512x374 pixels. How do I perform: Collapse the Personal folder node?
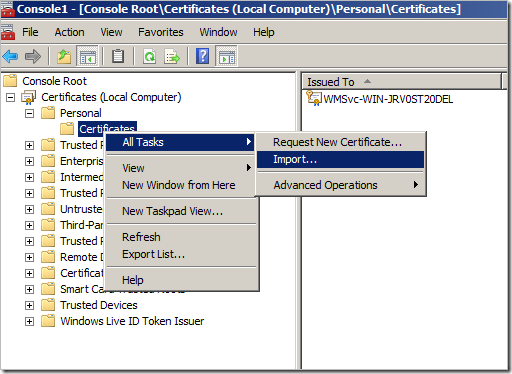pyautogui.click(x=29, y=114)
